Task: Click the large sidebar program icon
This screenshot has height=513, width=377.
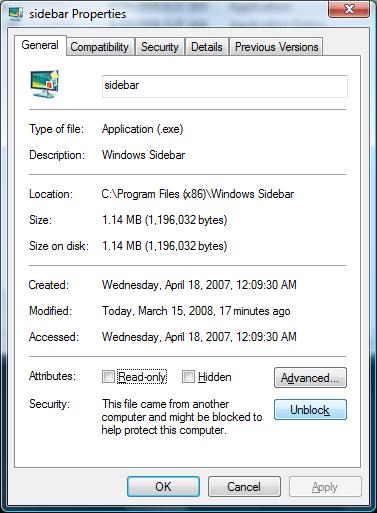Action: click(44, 84)
